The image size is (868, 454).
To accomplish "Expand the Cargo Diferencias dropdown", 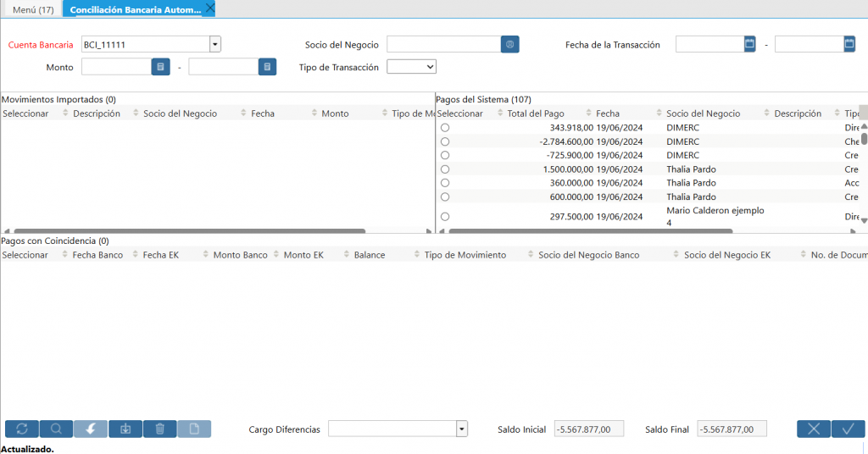I will (462, 429).
